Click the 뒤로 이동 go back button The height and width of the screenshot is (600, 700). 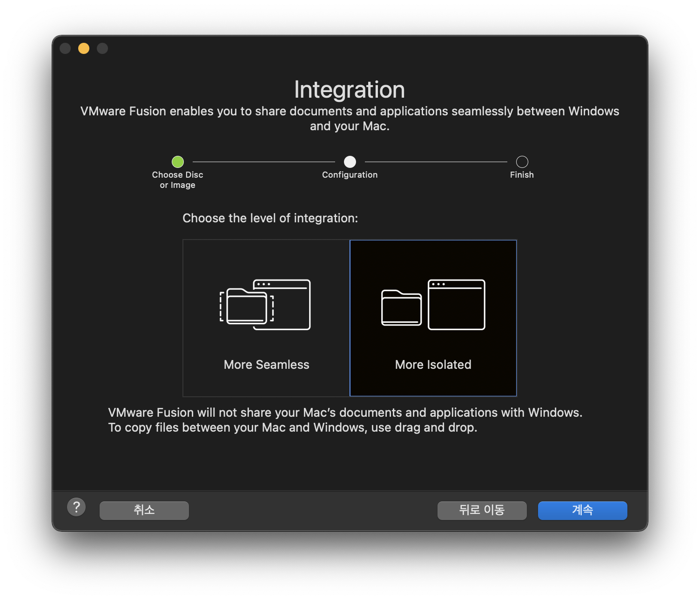(482, 510)
